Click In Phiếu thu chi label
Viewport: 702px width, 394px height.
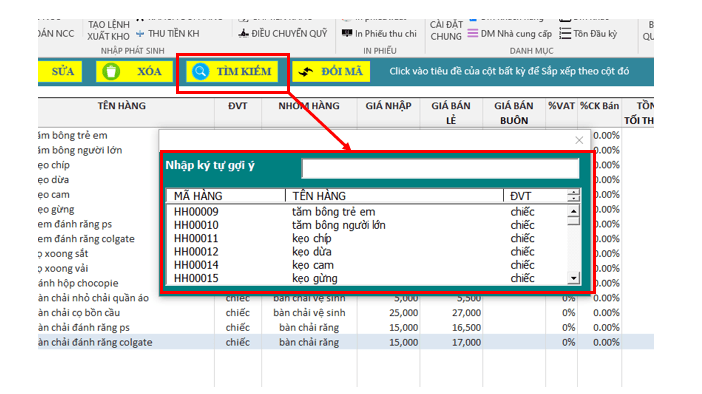pyautogui.click(x=385, y=34)
